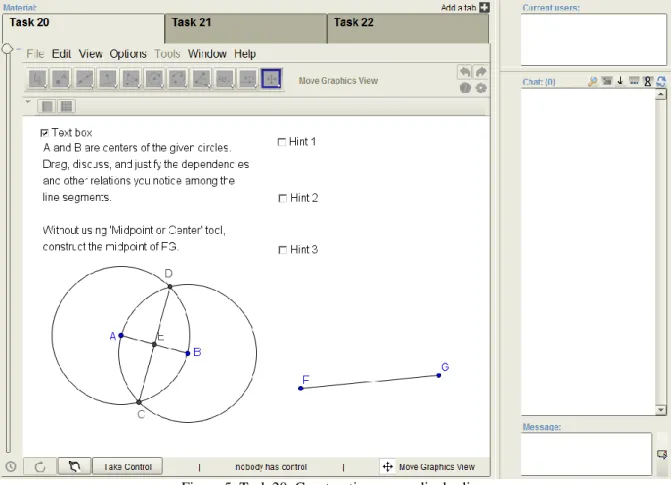Image resolution: width=671 pixels, height=485 pixels.
Task: Open the View menu
Action: (x=90, y=54)
